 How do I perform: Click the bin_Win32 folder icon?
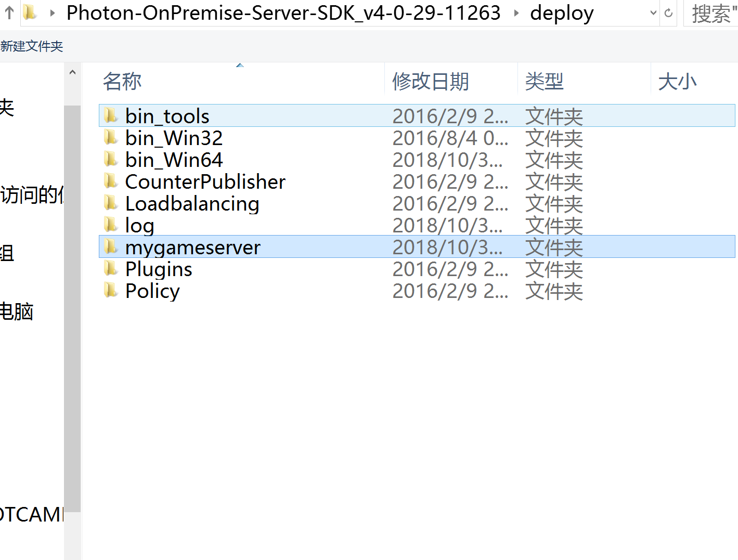[110, 137]
